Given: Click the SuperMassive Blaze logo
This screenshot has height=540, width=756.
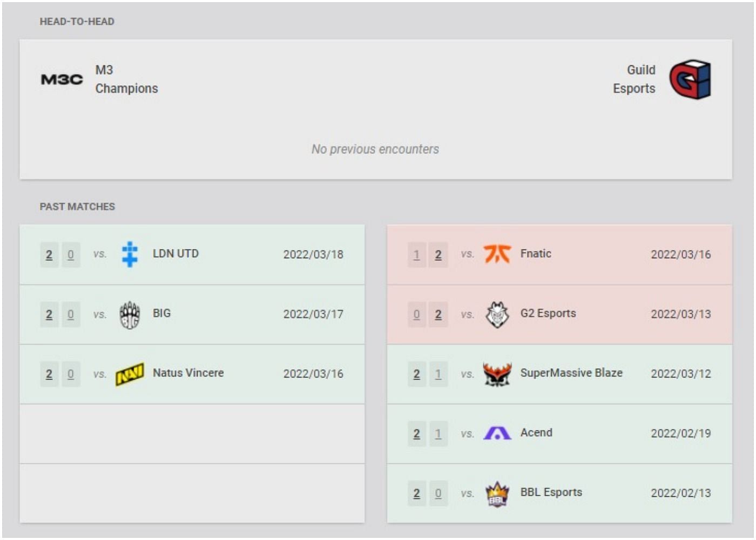Looking at the screenshot, I should tap(497, 374).
